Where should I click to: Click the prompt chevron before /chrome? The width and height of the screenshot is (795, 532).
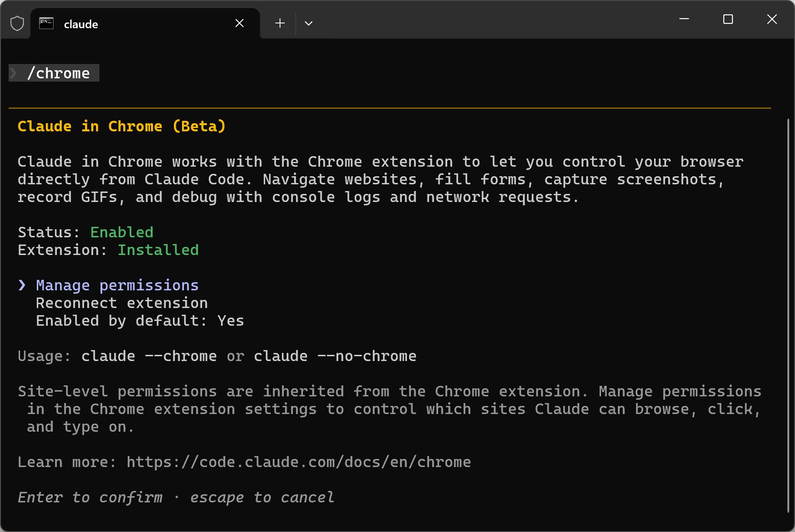(14, 73)
